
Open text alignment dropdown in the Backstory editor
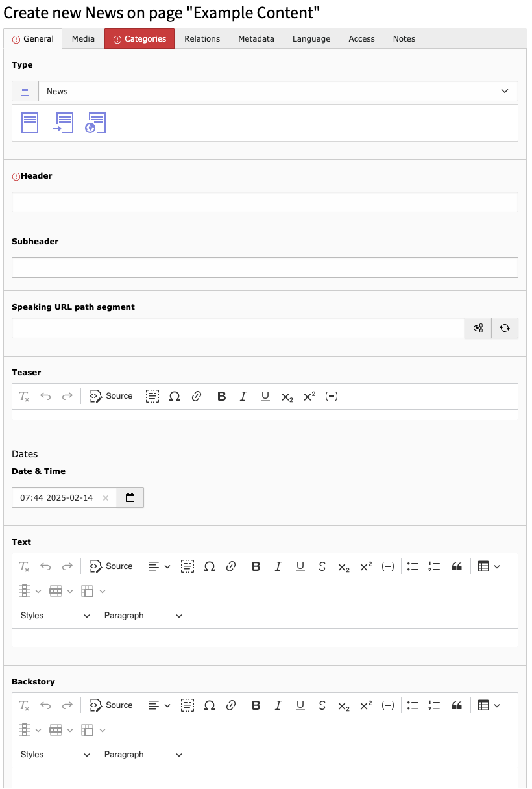(159, 705)
